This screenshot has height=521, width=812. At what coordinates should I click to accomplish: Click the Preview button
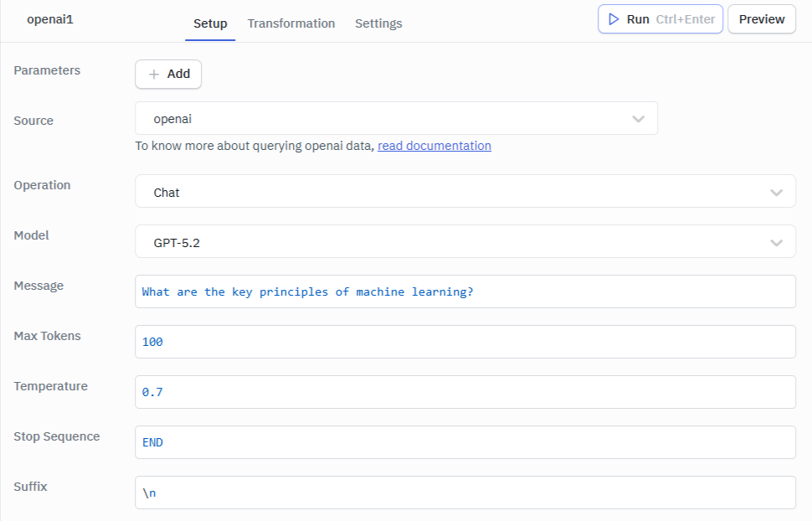[x=762, y=19]
